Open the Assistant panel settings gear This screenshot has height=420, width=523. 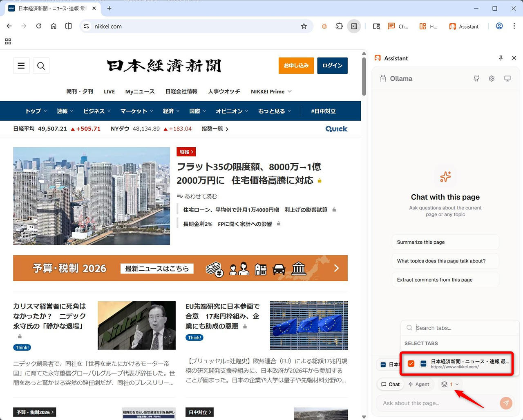[492, 78]
